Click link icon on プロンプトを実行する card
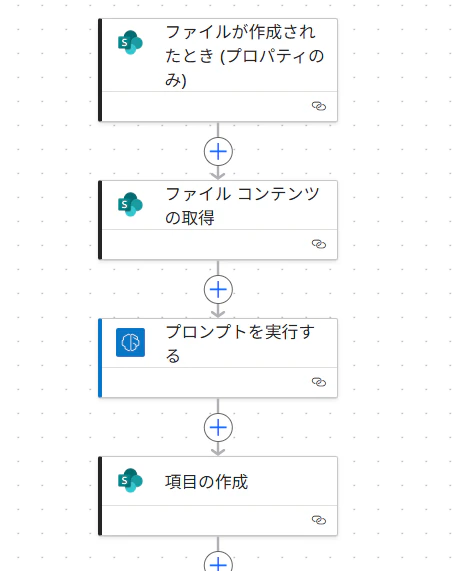459x571 pixels. [x=319, y=382]
